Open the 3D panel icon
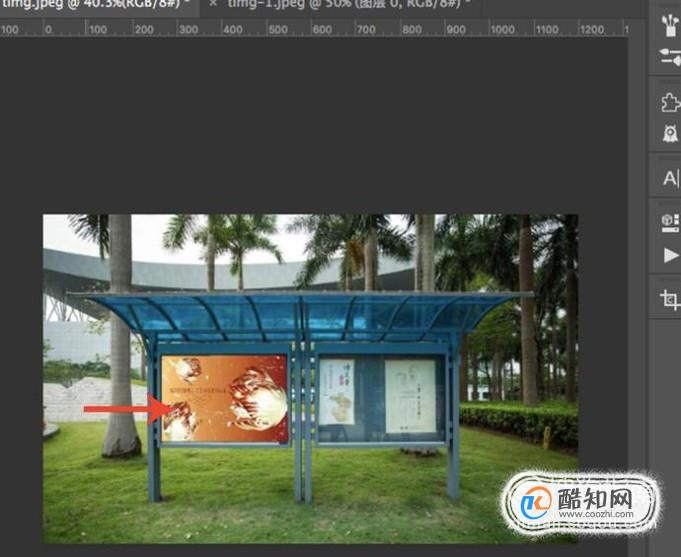The width and height of the screenshot is (681, 557). point(670,223)
